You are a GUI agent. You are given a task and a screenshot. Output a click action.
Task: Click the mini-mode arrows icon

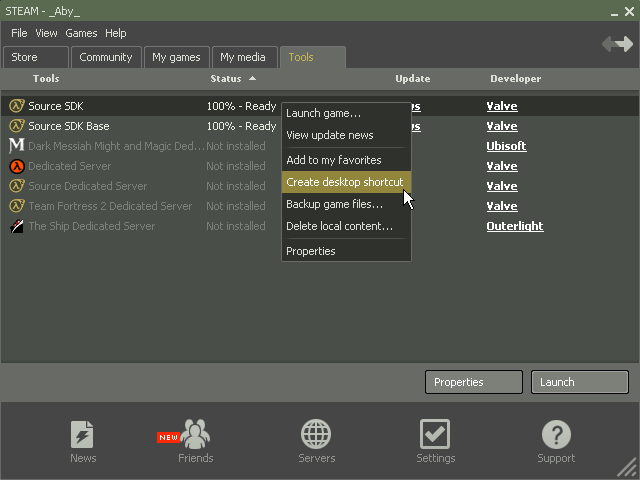618,44
